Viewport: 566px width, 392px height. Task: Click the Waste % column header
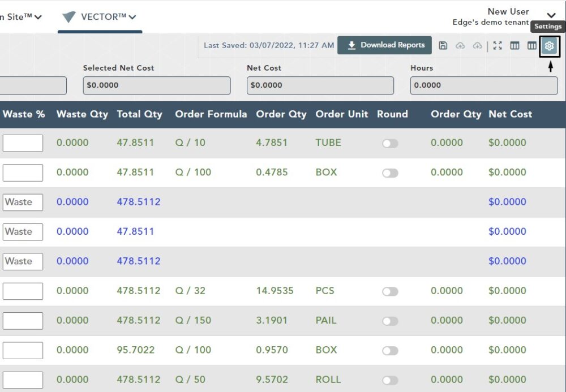point(24,114)
